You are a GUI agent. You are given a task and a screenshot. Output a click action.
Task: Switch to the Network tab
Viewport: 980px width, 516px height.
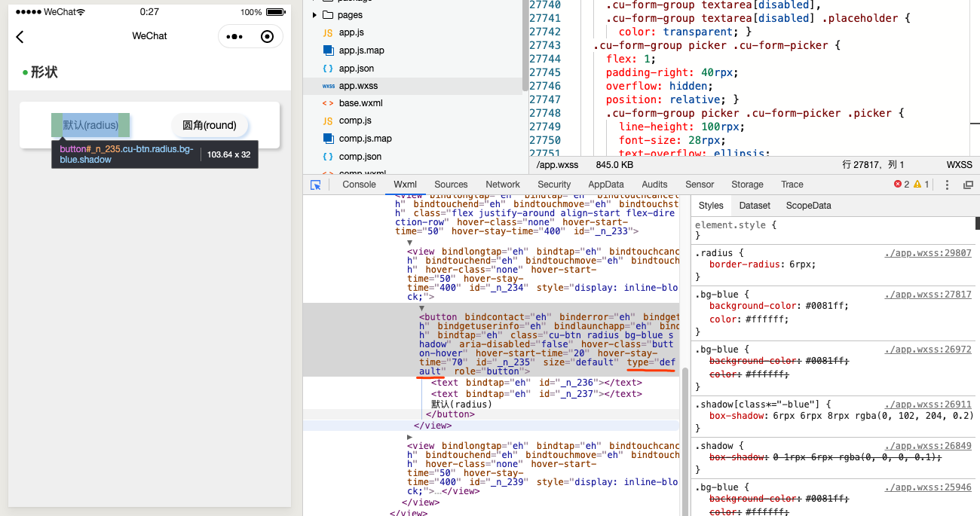point(503,185)
